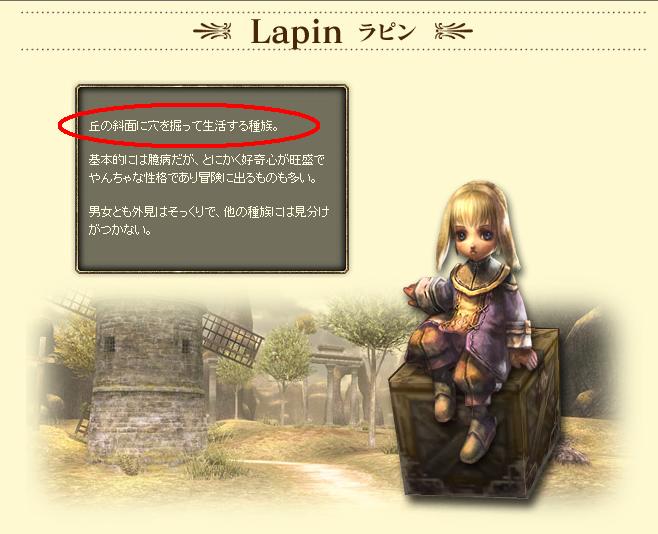
Task: Click the empty lower area of description box
Action: point(212,253)
